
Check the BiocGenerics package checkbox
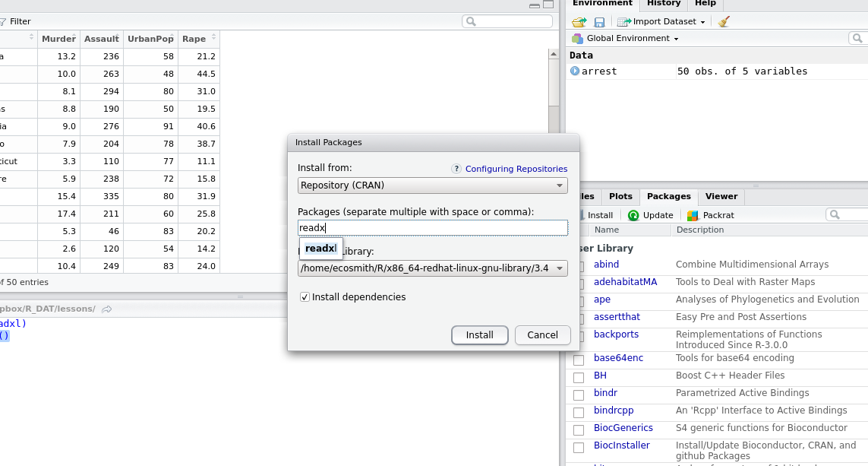pos(579,430)
